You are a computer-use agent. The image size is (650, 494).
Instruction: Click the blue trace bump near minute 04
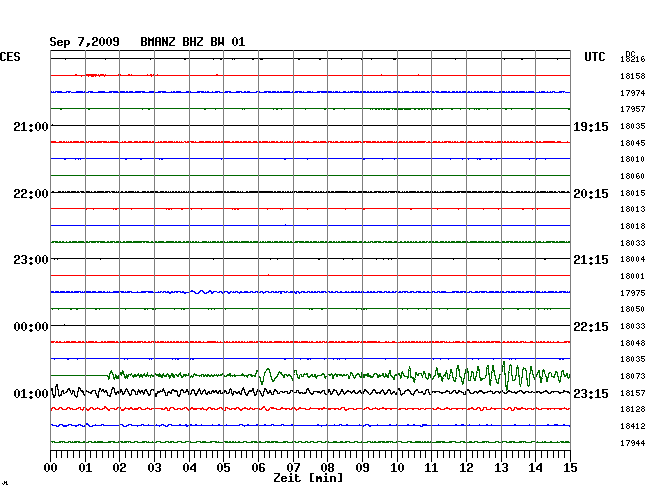point(201,292)
